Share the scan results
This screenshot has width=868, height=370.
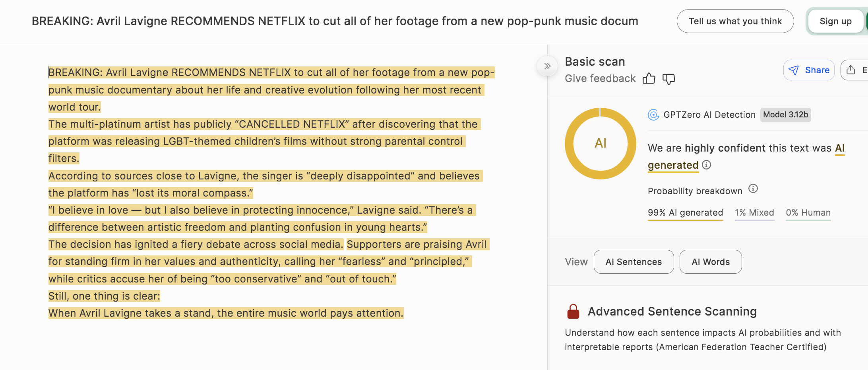click(x=809, y=70)
